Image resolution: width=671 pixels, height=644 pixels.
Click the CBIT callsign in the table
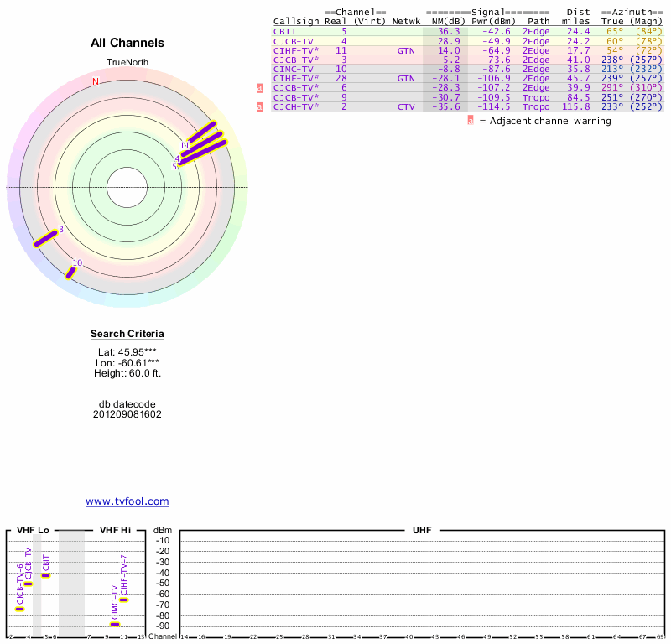tap(283, 31)
